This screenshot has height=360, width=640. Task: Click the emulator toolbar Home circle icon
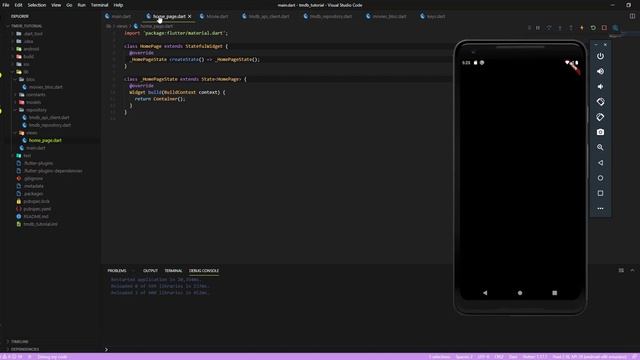pos(600,178)
